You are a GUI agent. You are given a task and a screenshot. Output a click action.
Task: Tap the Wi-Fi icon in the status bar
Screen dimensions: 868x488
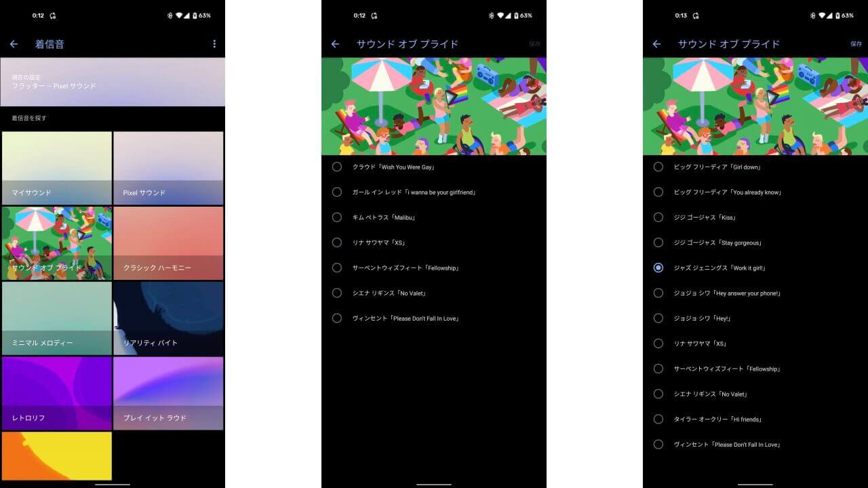point(178,15)
